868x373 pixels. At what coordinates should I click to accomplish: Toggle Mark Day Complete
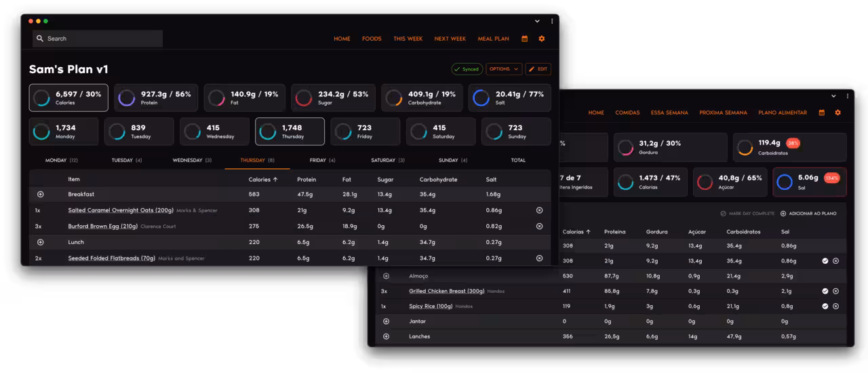pyautogui.click(x=747, y=214)
